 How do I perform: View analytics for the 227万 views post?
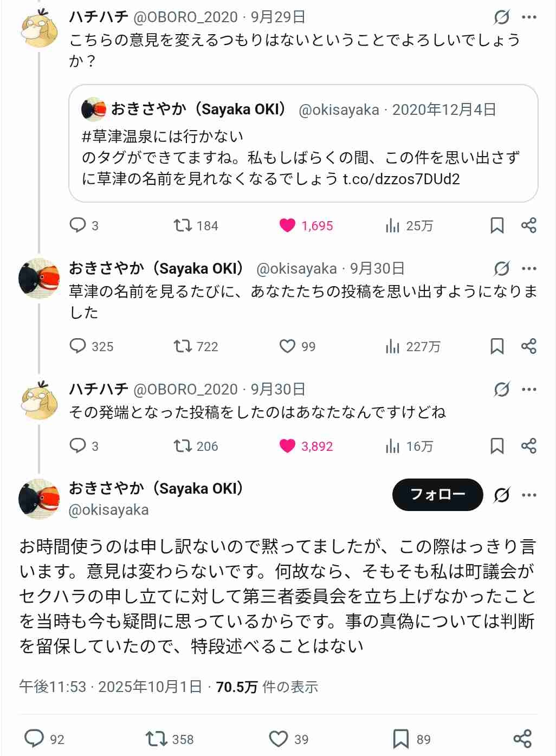tap(393, 346)
